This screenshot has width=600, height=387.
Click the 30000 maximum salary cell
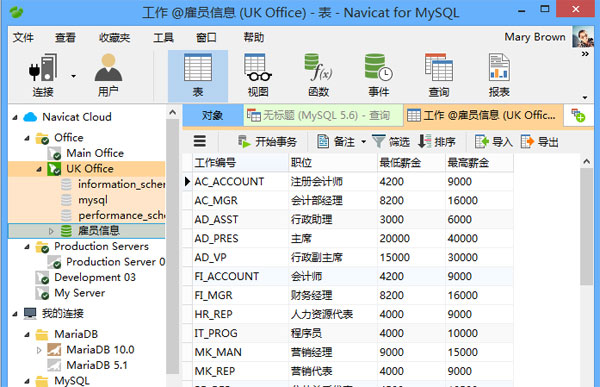click(479, 257)
